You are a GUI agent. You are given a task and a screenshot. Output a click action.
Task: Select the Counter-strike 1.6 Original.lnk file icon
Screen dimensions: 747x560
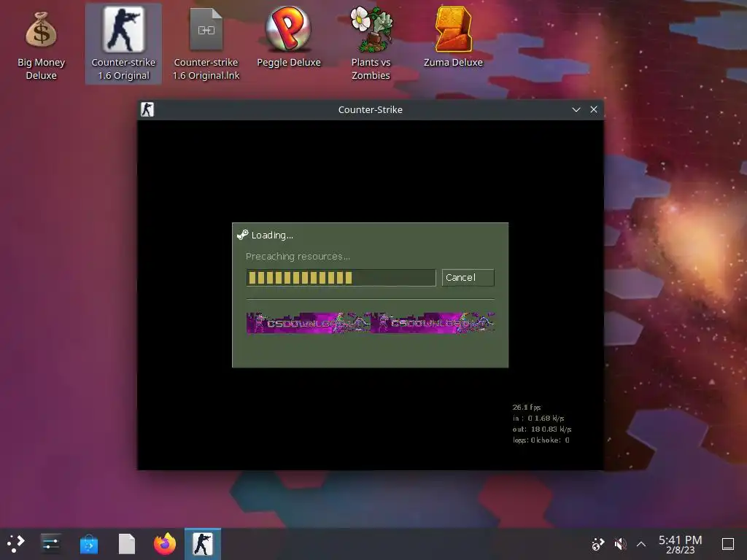206,44
